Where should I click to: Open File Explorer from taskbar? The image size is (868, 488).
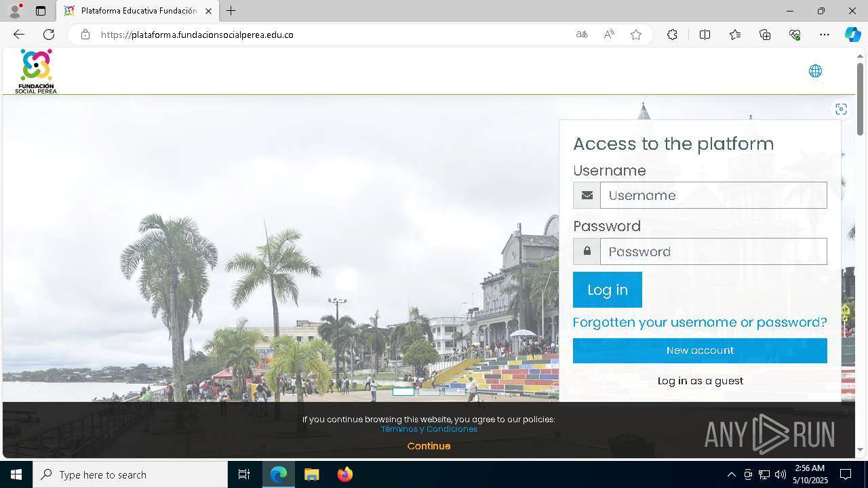pyautogui.click(x=311, y=474)
